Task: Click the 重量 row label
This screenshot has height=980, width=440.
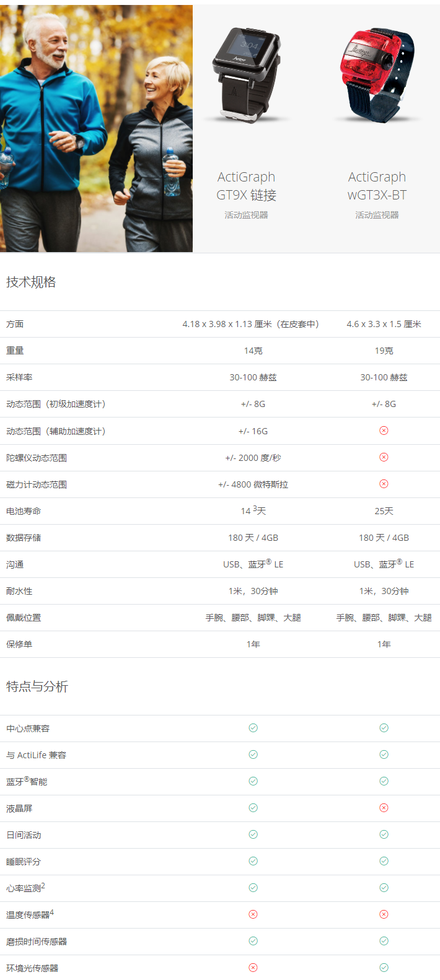Action: point(15,351)
